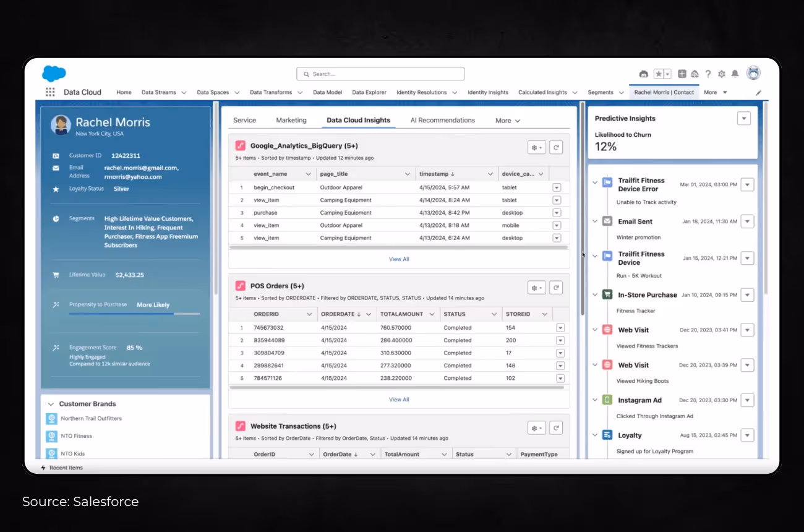Open the Data Explorer tab
The image size is (804, 532).
click(x=369, y=92)
